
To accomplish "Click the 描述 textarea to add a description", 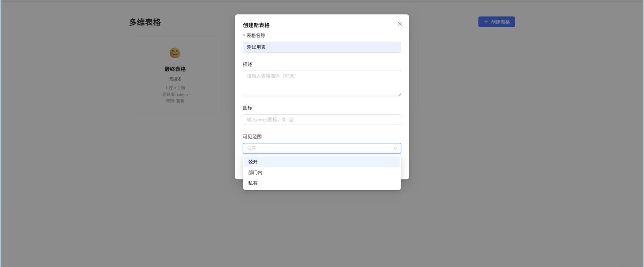I will pyautogui.click(x=322, y=83).
